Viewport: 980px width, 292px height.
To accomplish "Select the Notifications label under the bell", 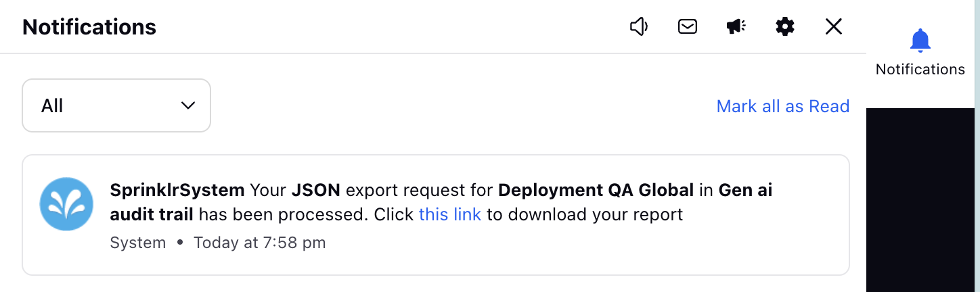I will coord(920,69).
